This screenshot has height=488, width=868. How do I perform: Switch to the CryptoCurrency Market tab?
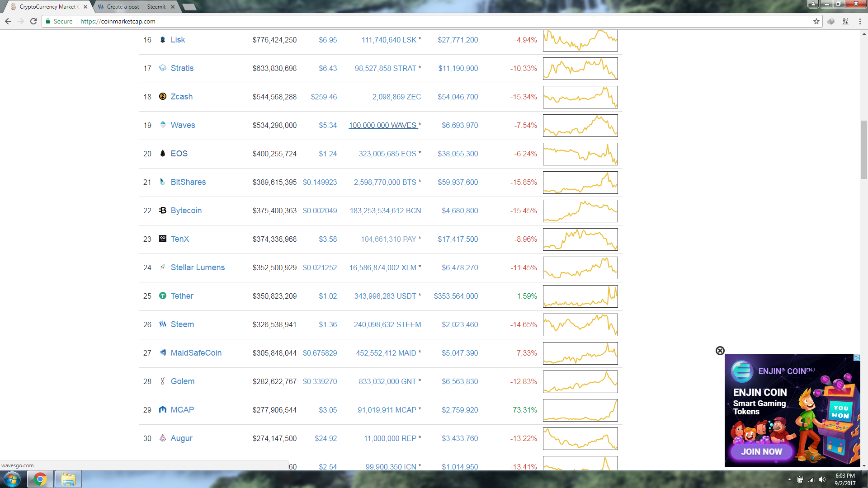[x=47, y=7]
